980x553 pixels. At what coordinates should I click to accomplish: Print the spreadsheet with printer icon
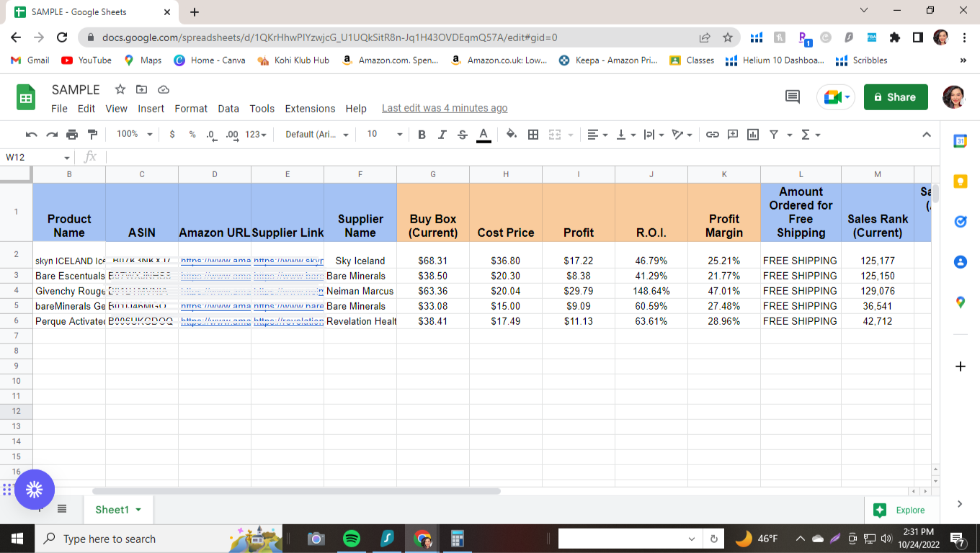(x=72, y=135)
